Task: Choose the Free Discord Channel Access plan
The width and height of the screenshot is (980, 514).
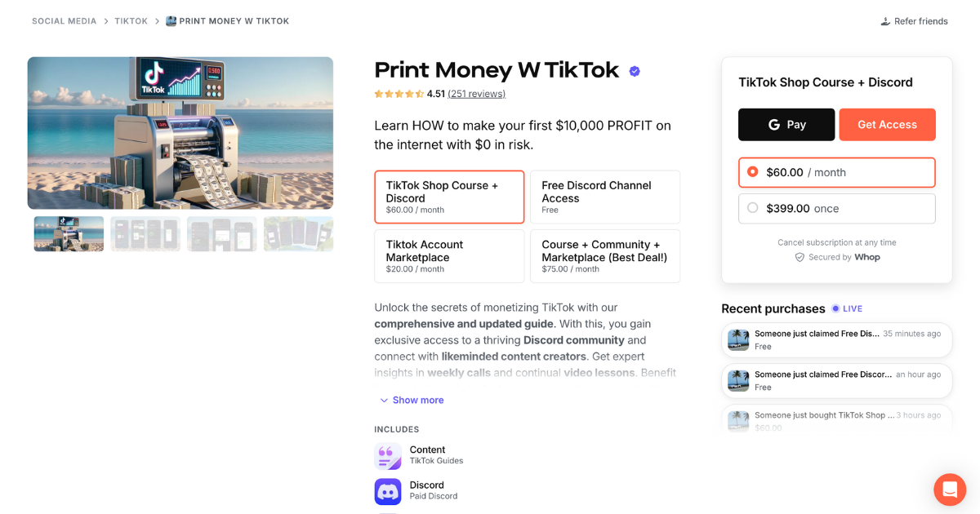Action: click(605, 197)
